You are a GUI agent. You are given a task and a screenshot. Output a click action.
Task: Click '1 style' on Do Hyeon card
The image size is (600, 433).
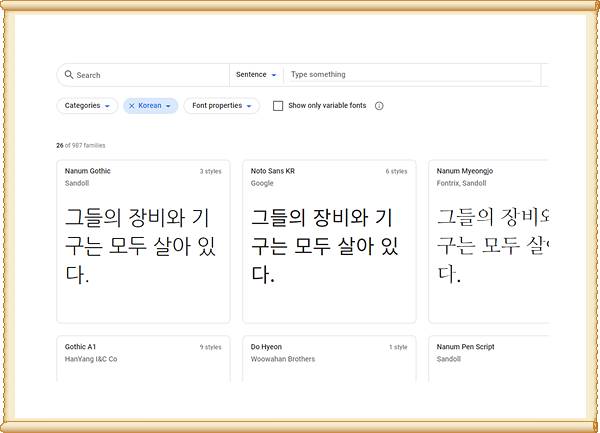[x=398, y=347]
